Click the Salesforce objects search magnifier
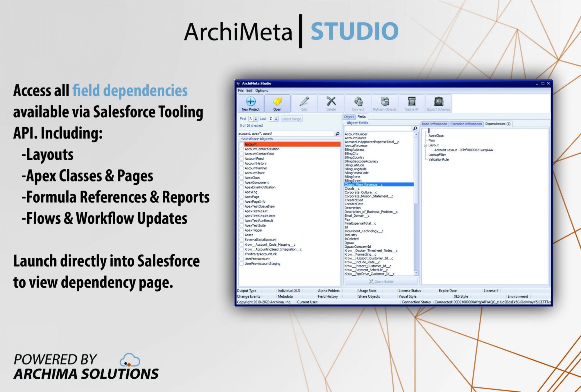The image size is (581, 392). tap(337, 134)
